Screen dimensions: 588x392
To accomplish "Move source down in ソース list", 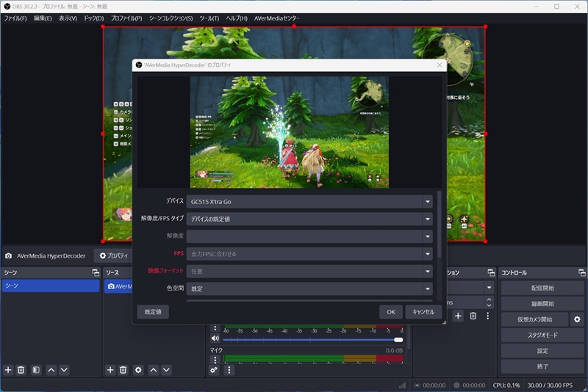I will coord(166,370).
